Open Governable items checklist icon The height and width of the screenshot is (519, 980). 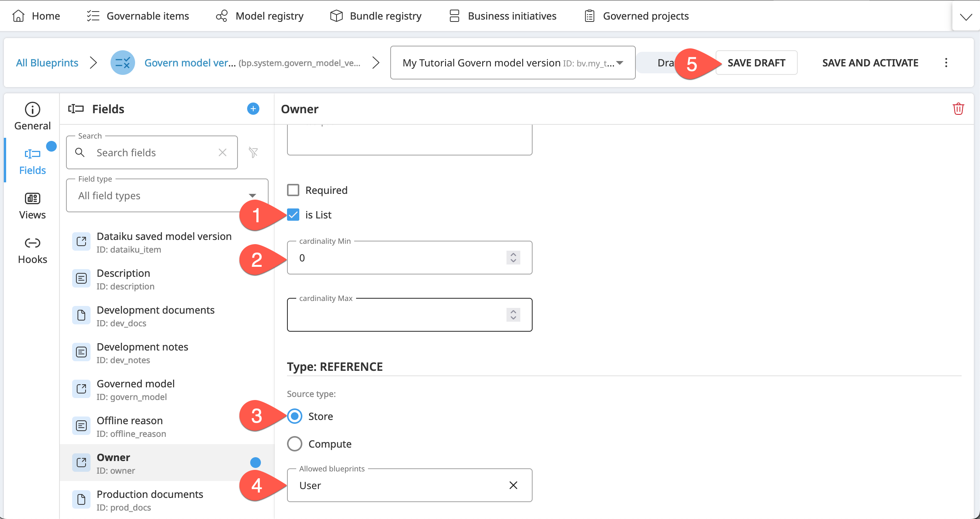[x=93, y=16]
